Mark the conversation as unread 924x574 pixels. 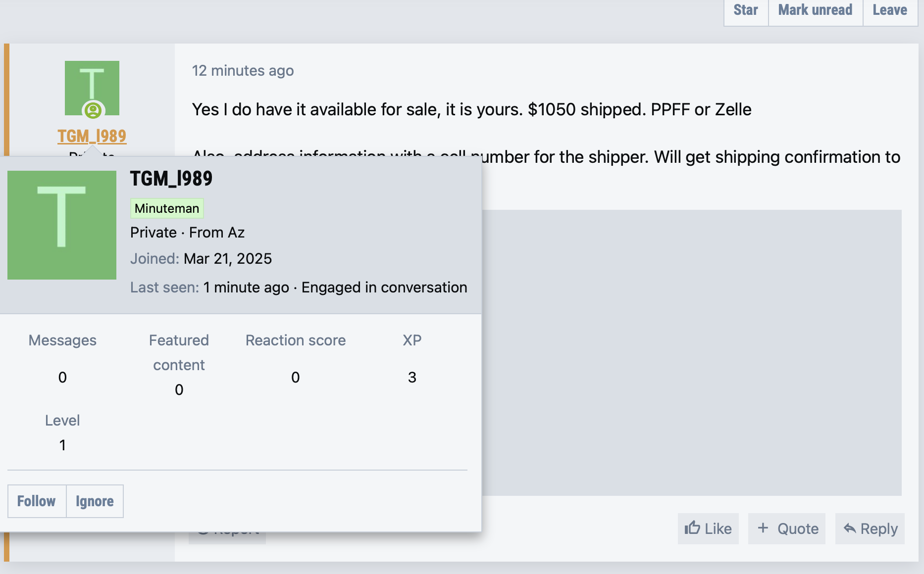tap(815, 10)
